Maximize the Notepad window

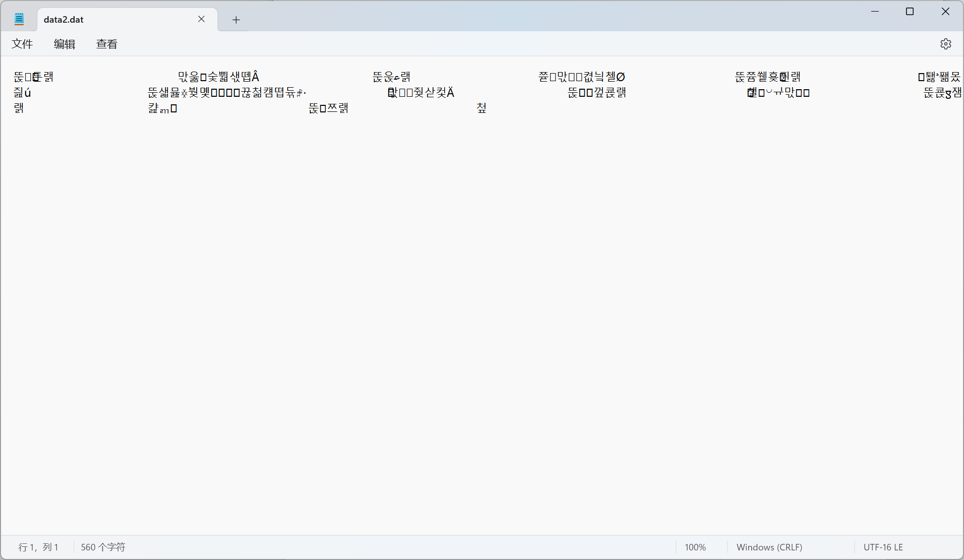pos(910,12)
